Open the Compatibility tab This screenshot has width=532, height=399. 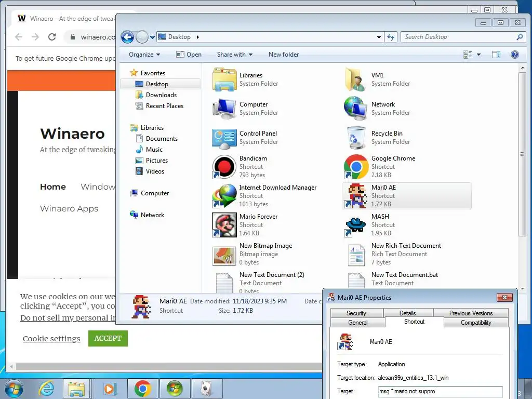tap(476, 322)
